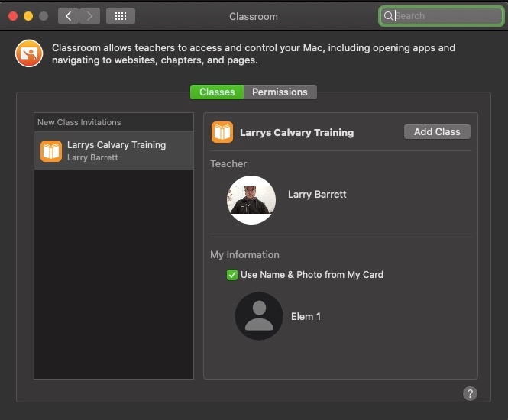This screenshot has height=420, width=508.
Task: Click the New Class Invitations header
Action: [x=79, y=122]
